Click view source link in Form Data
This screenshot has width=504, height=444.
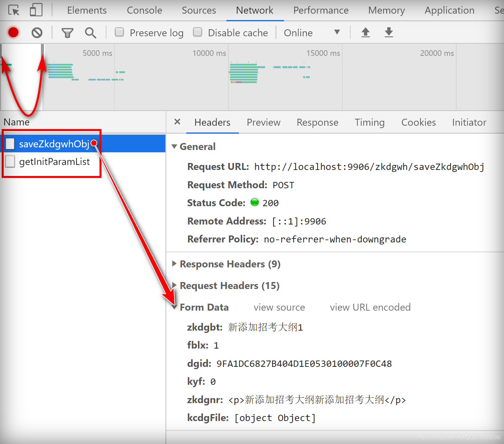pyautogui.click(x=279, y=307)
